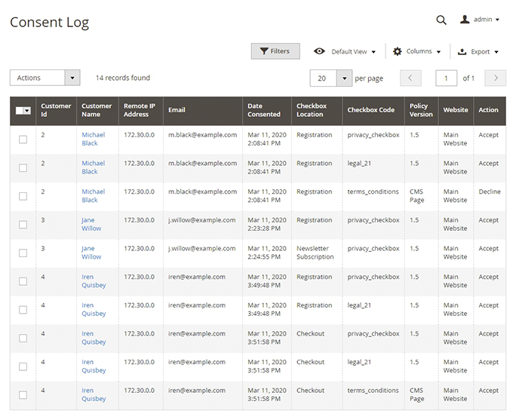Open the first Michael Black customer link
This screenshot has height=420, width=516.
pos(93,139)
